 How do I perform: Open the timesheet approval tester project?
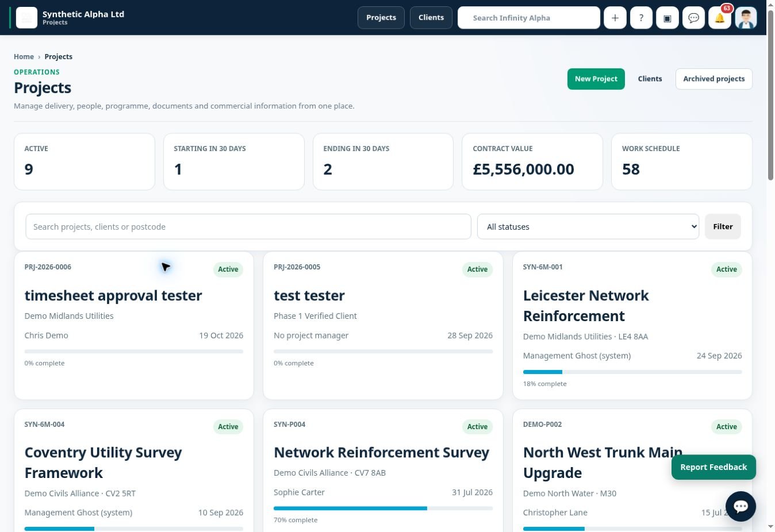(113, 295)
